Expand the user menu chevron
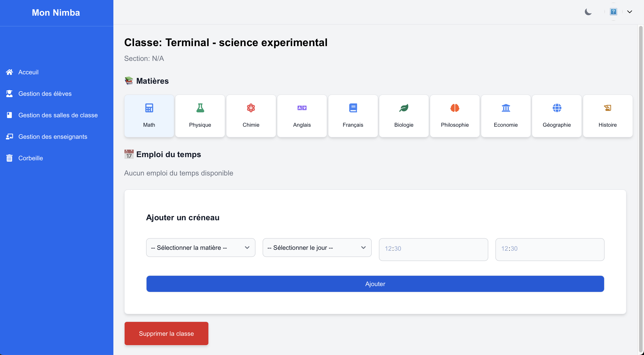 629,12
